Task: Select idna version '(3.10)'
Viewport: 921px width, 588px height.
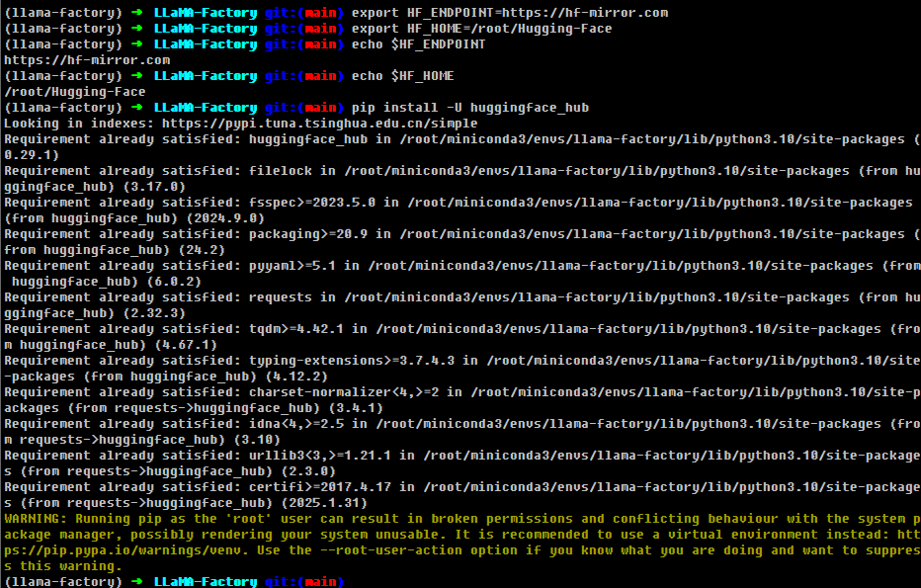Action: (257, 441)
